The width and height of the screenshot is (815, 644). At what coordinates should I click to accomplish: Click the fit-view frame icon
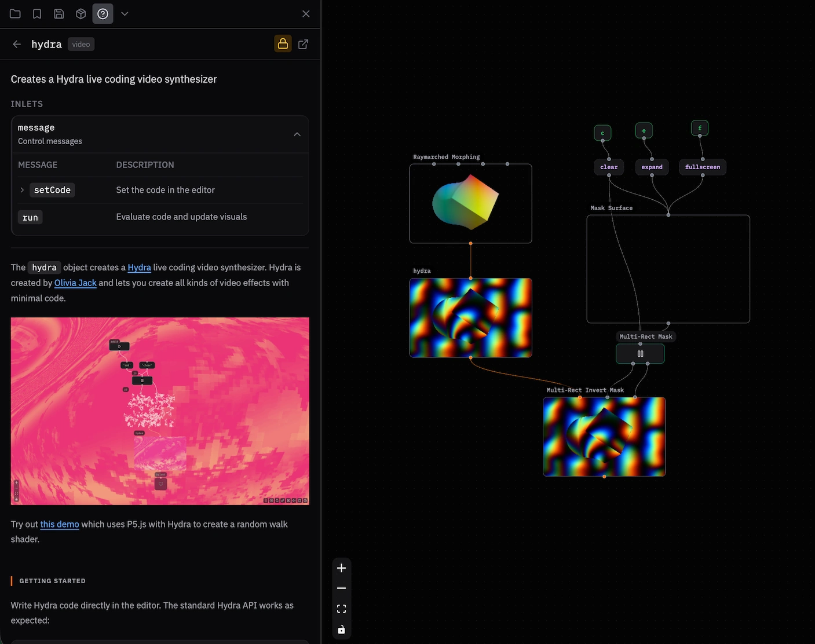(x=342, y=609)
